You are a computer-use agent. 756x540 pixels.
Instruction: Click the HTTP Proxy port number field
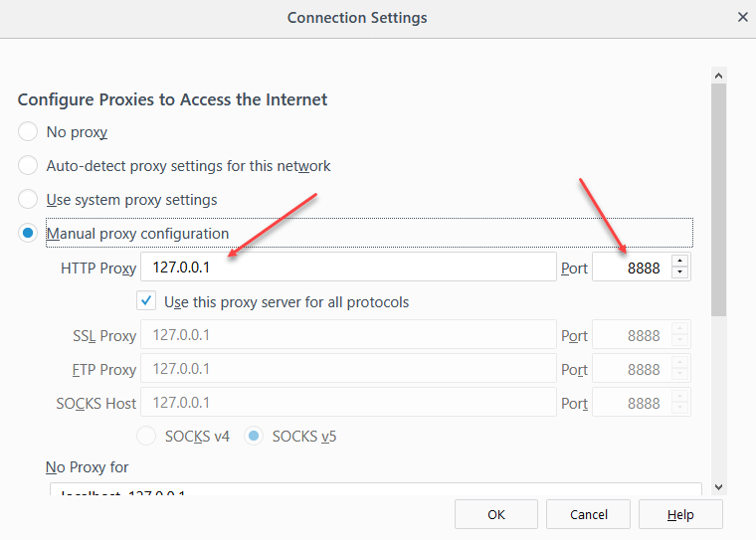point(631,268)
